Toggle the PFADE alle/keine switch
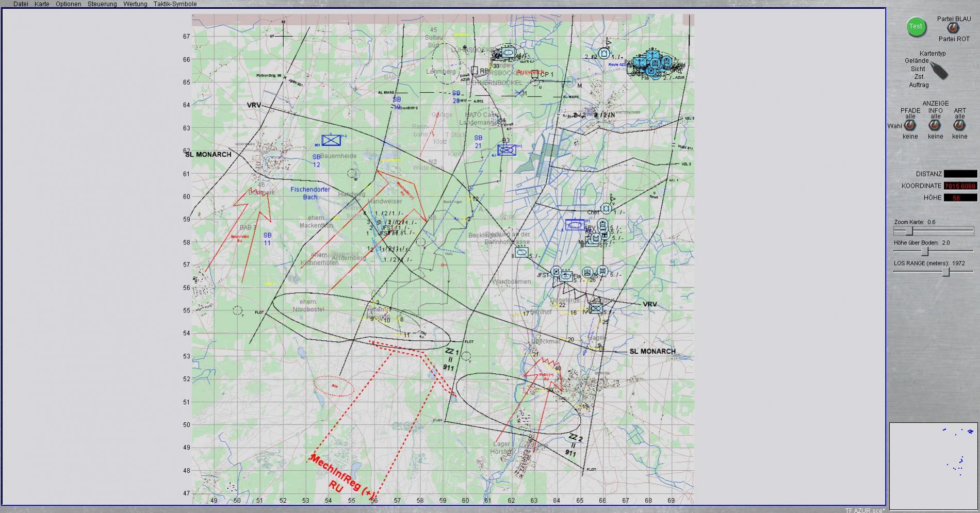 [910, 126]
